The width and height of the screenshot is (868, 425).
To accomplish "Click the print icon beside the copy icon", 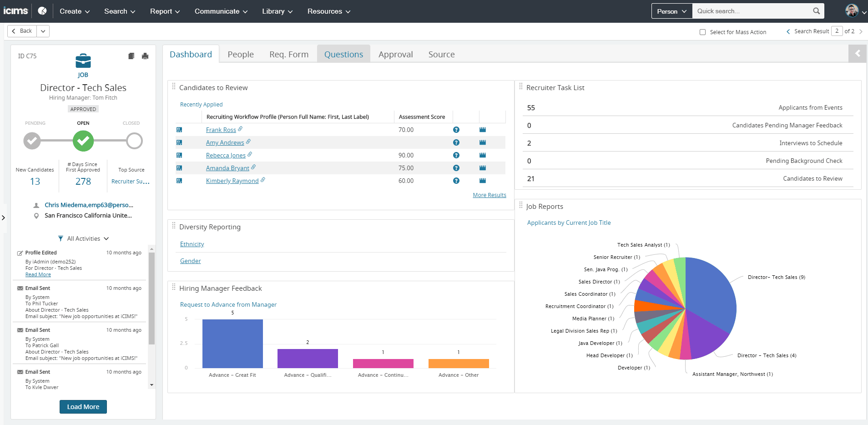I will (x=145, y=56).
